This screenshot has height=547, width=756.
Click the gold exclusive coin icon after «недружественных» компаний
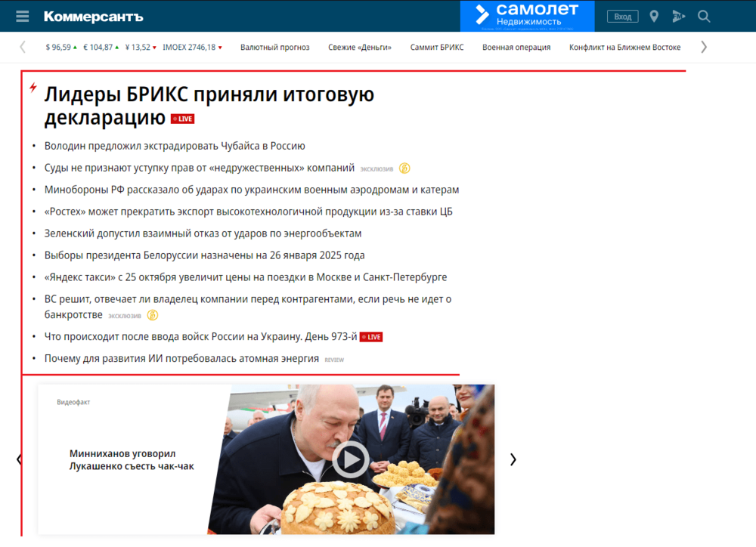click(x=404, y=168)
